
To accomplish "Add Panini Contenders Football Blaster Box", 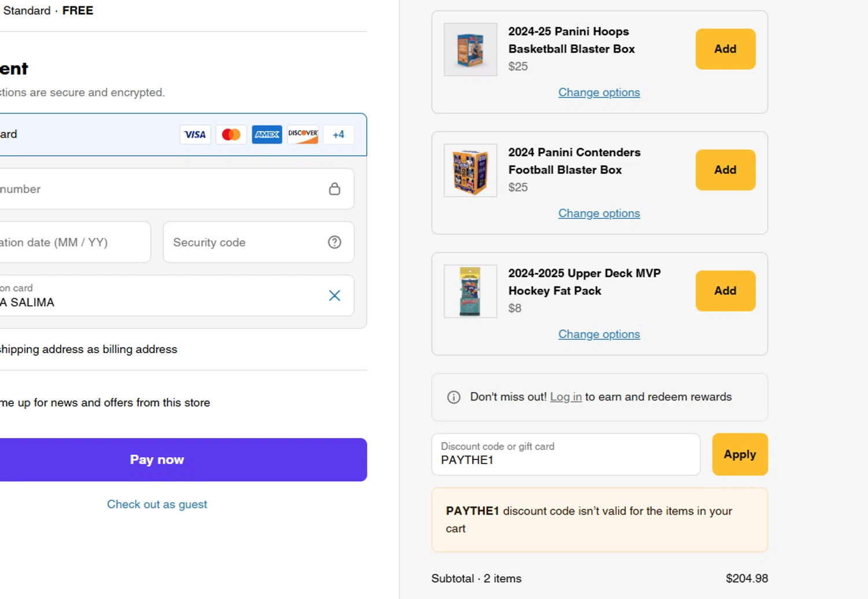I will [x=725, y=170].
